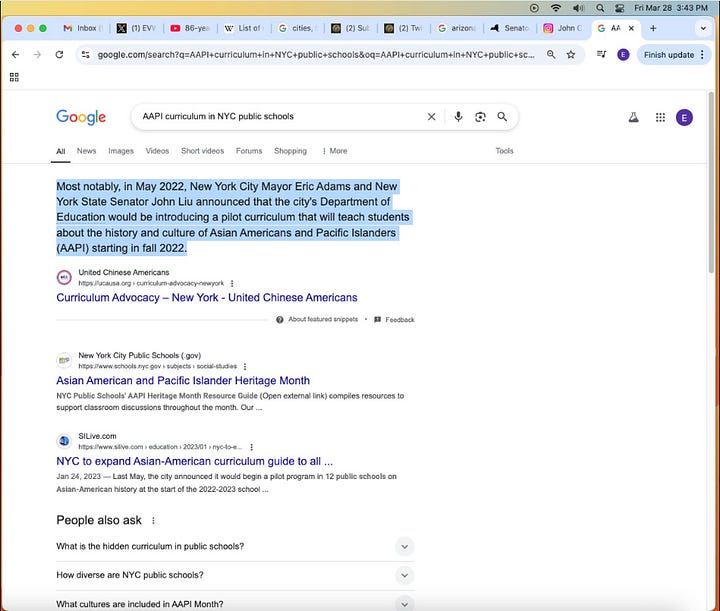The image size is (720, 611).
Task: Open Search Labs flask icon
Action: click(x=634, y=118)
